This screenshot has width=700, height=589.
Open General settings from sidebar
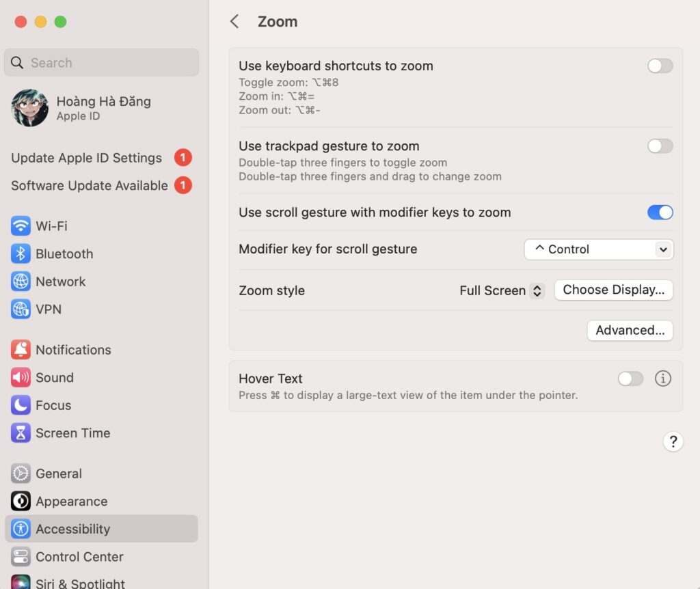click(x=101, y=474)
